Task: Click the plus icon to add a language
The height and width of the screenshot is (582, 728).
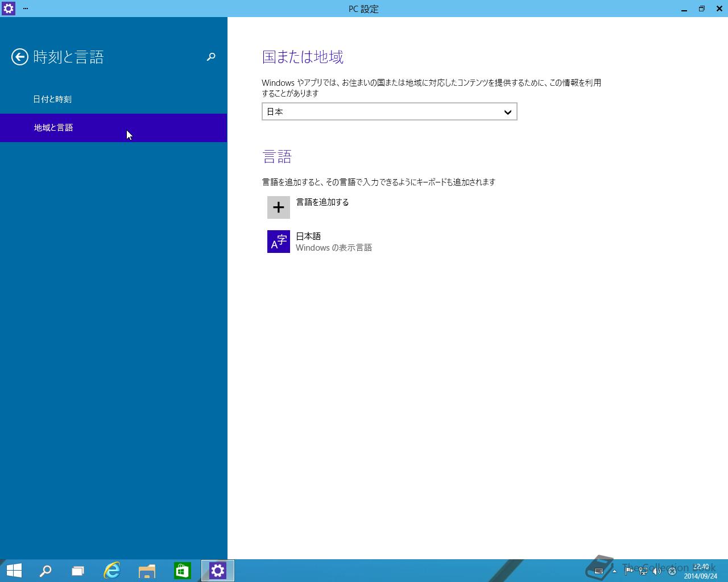Action: click(279, 207)
